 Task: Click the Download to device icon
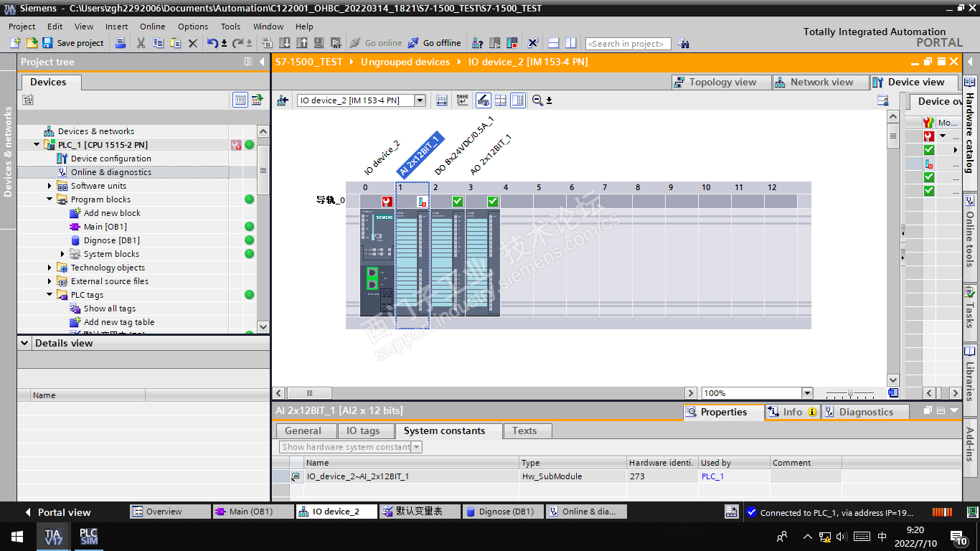click(x=285, y=43)
